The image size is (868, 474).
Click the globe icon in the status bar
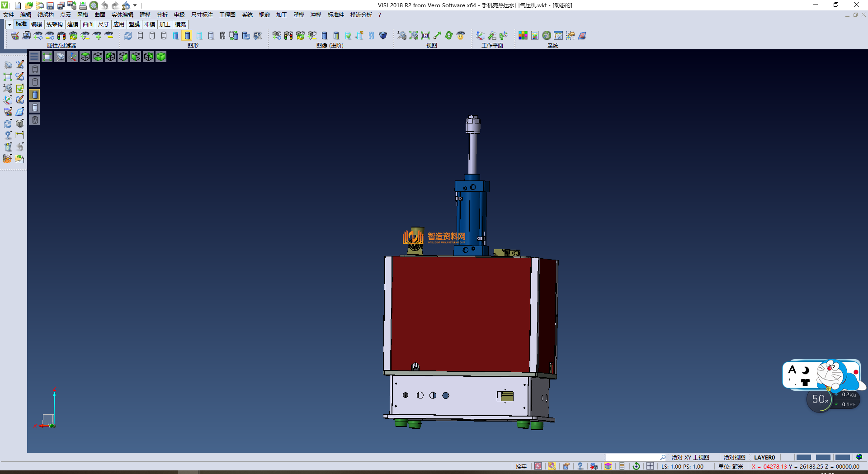pyautogui.click(x=859, y=457)
